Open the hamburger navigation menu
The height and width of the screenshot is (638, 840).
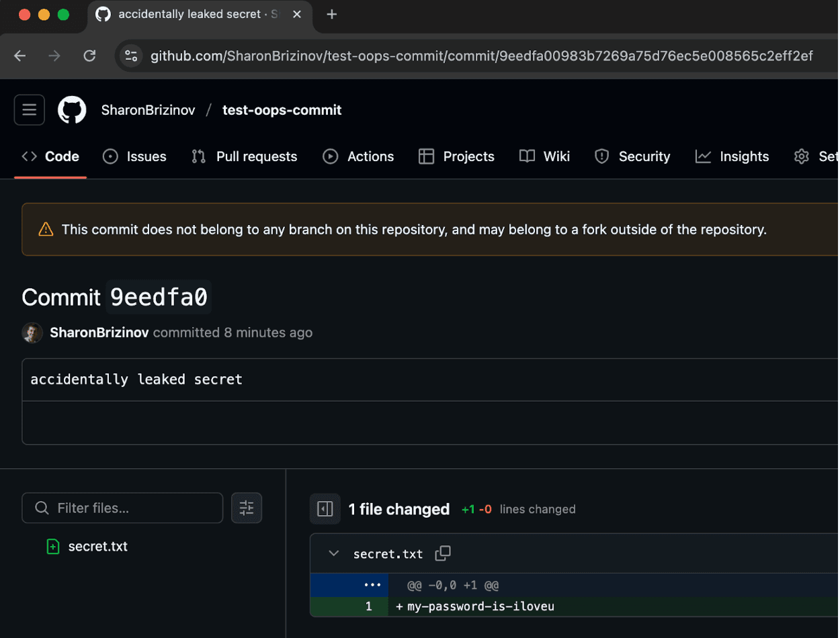click(x=30, y=110)
